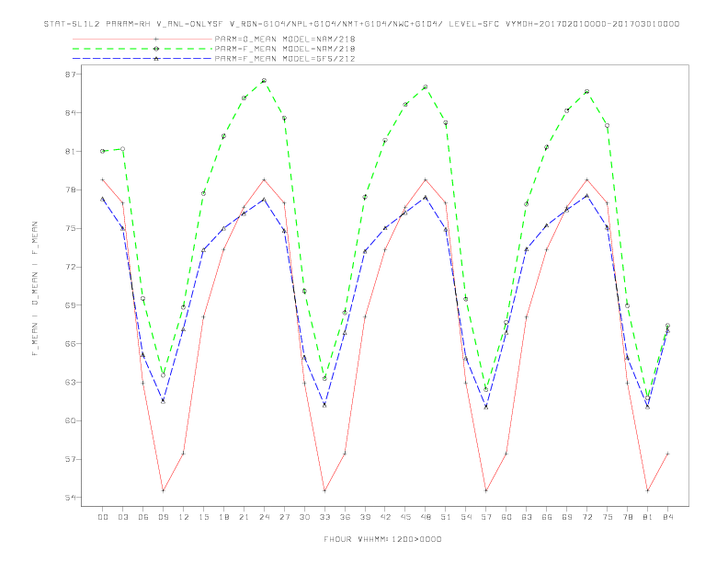Click x-axis forecast hour label 03

pyautogui.click(x=122, y=517)
